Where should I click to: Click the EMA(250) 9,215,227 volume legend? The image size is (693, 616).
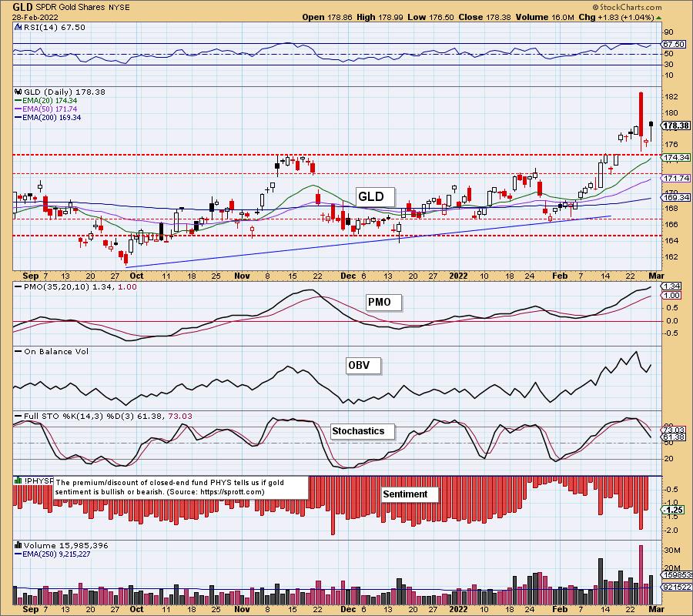(x=52, y=554)
